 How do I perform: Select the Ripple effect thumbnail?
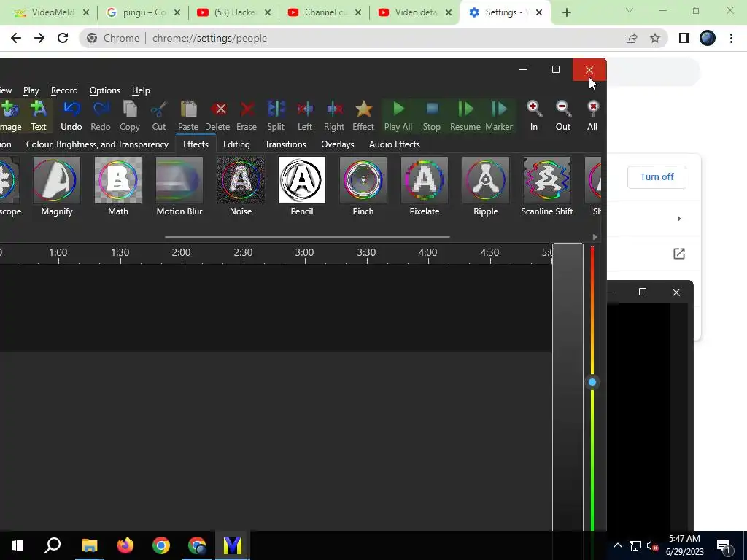pyautogui.click(x=485, y=187)
